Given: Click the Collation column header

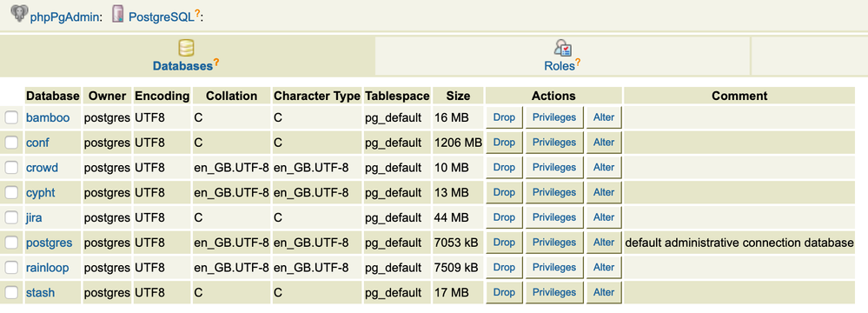Looking at the screenshot, I should (231, 96).
